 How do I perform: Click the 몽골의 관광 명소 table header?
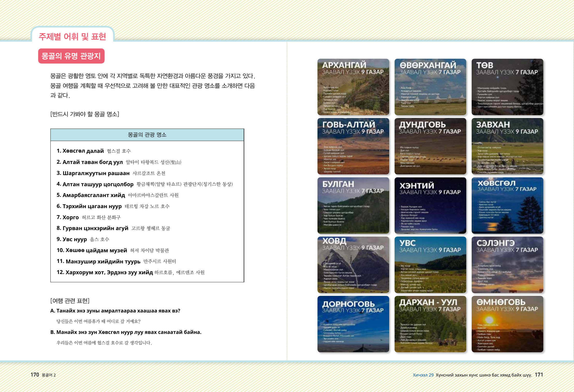coord(147,135)
